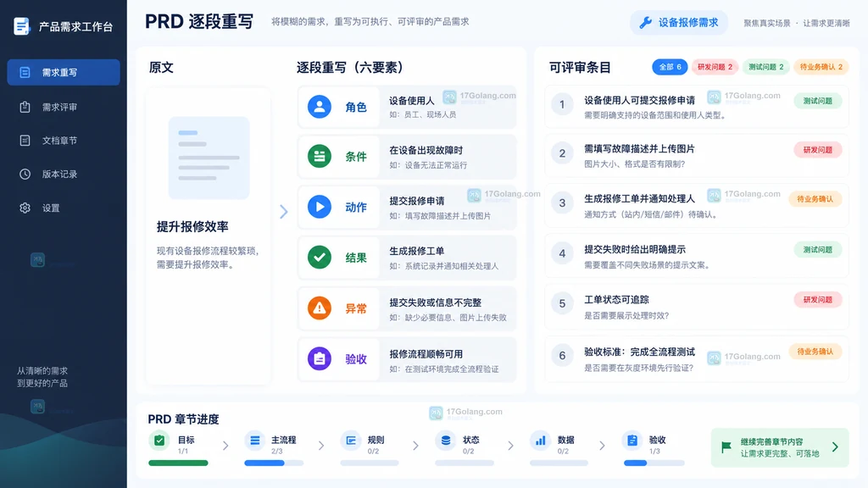Open review item 6 验收标准：完成全流程测试
The height and width of the screenshot is (488, 868).
pos(697,358)
